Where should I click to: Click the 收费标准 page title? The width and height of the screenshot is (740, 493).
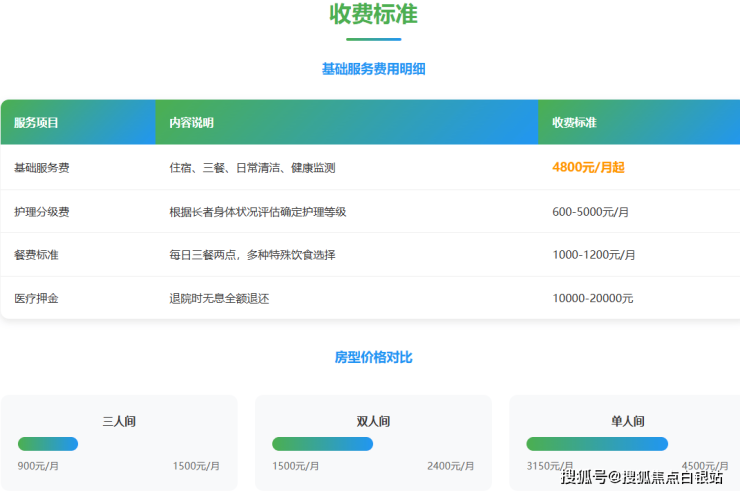pos(373,15)
